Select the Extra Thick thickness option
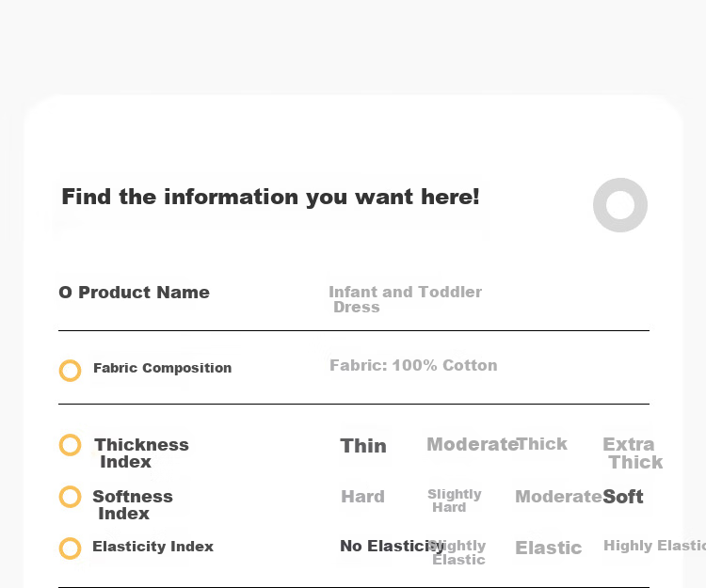The image size is (706, 588). click(x=633, y=453)
